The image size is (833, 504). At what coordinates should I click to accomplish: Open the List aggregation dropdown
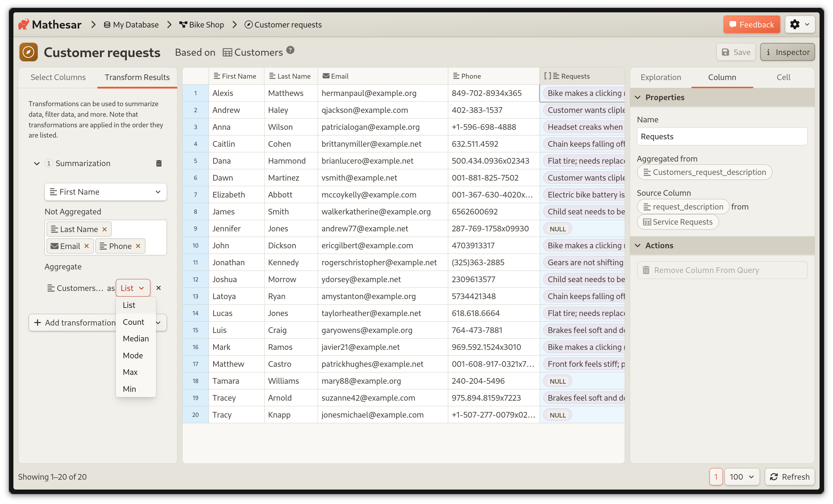point(133,288)
